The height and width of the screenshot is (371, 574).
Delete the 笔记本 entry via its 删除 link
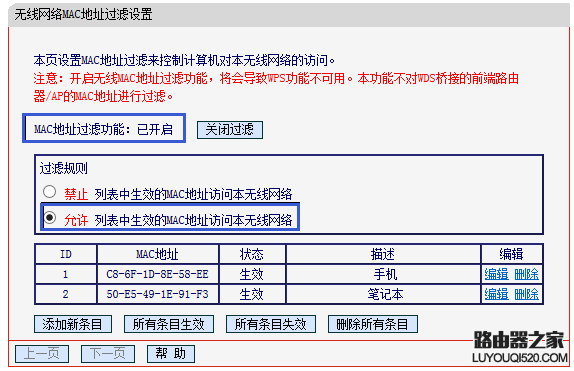[526, 294]
